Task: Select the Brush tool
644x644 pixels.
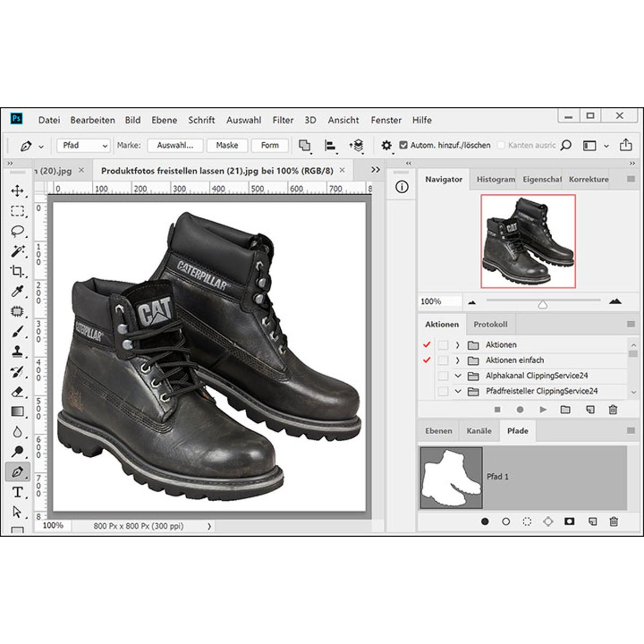Action: coord(17,332)
